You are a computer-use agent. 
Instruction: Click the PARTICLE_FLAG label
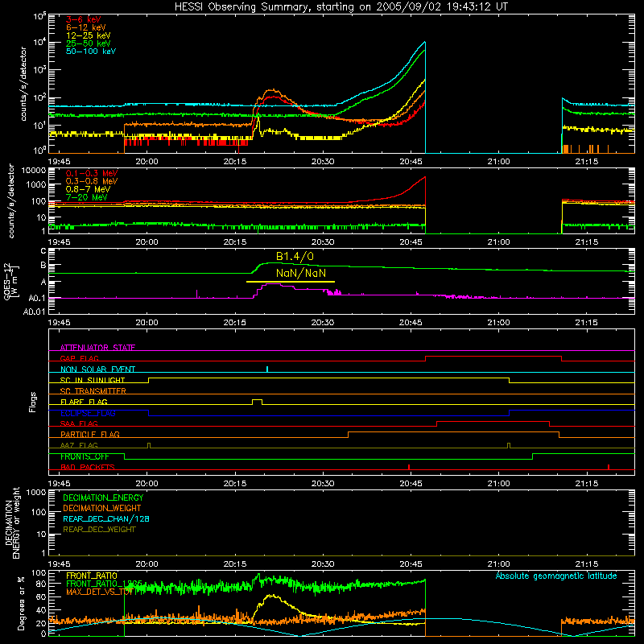tap(90, 435)
